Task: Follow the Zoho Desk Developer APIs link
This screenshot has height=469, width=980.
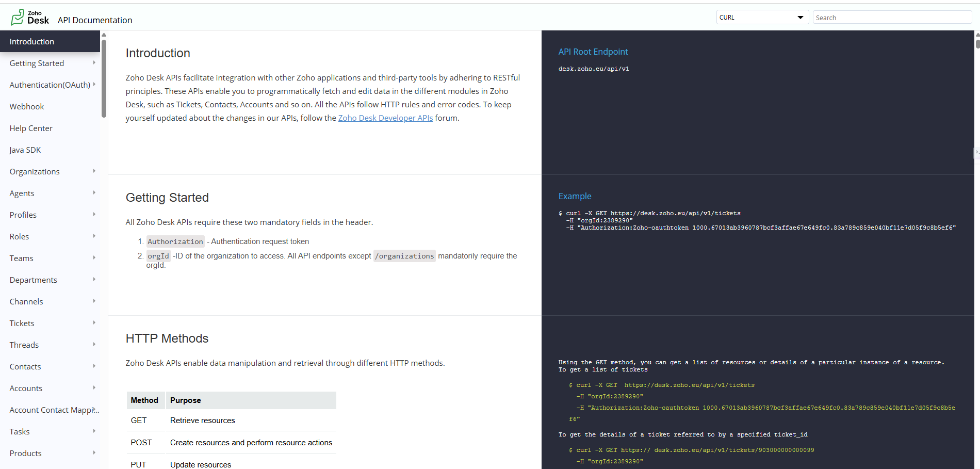Action: click(385, 118)
